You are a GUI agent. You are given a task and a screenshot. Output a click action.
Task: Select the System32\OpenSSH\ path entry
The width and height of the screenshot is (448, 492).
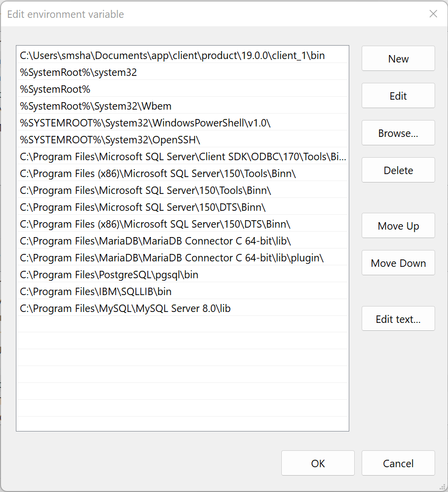click(x=183, y=140)
